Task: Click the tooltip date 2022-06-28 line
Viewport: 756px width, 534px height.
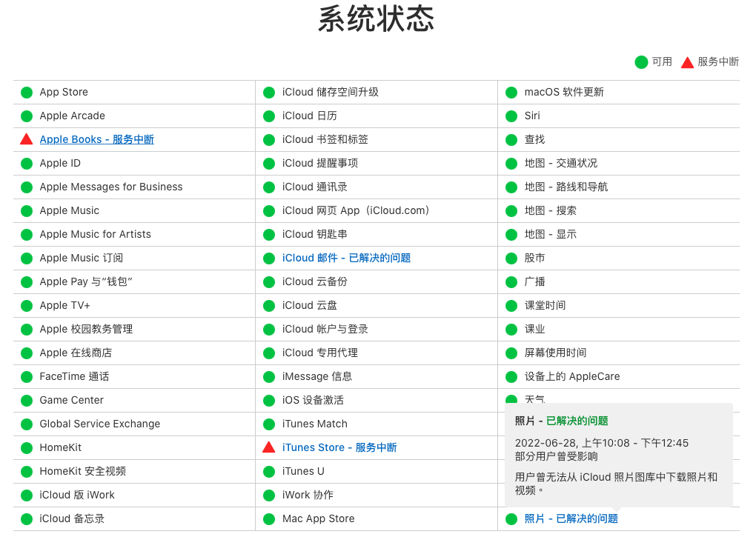Action: 602,443
